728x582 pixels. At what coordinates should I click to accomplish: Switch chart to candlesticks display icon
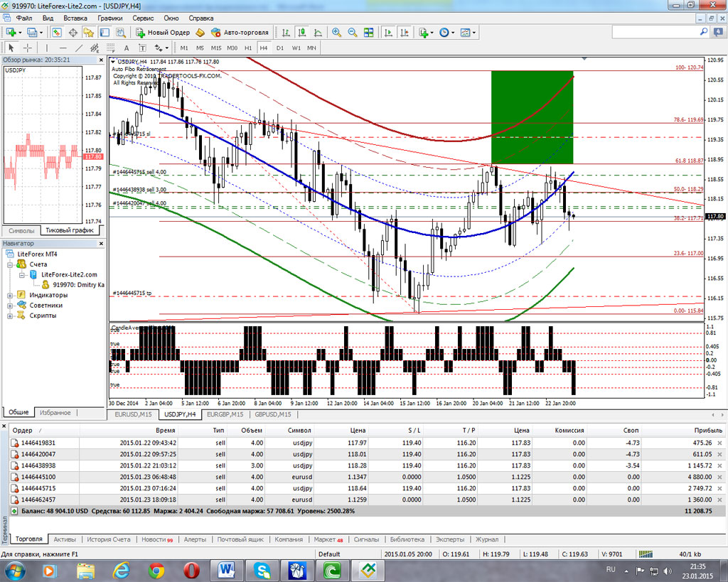[301, 33]
